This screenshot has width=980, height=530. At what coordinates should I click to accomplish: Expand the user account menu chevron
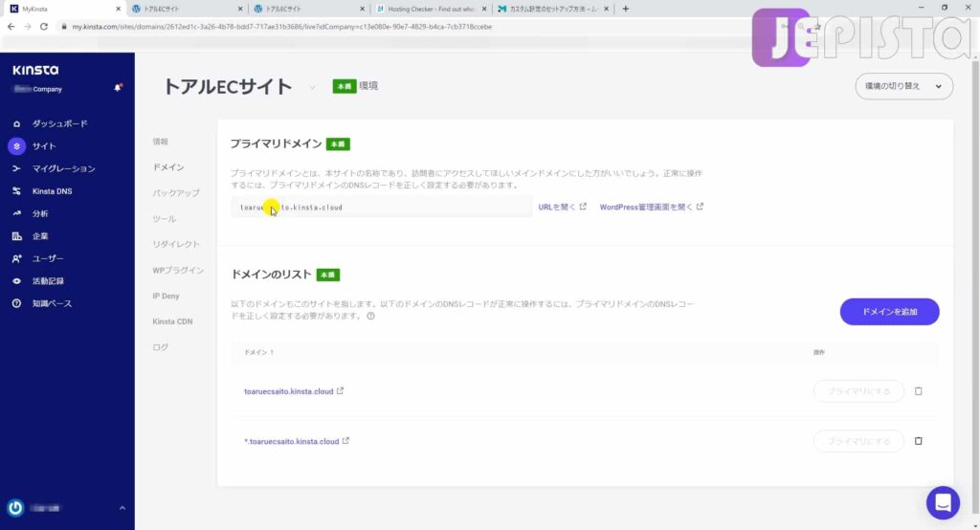[122, 508]
